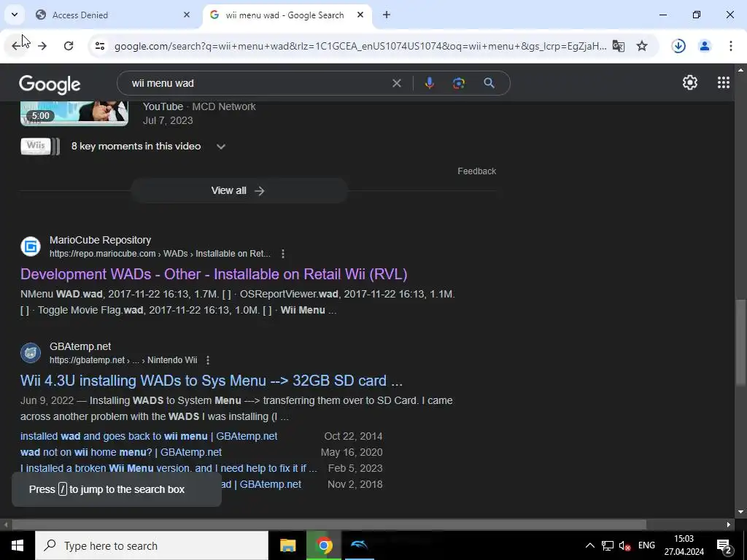
Task: Click the horizontal scrollbar right arrow
Action: click(x=729, y=525)
